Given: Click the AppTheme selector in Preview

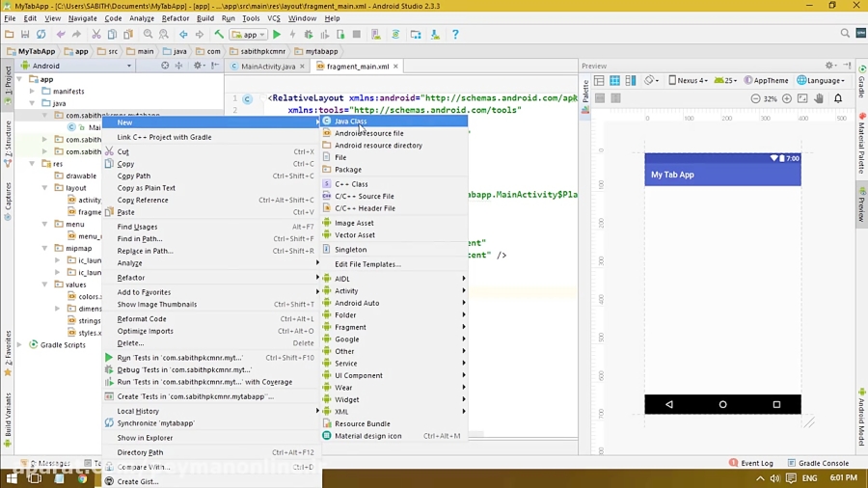Looking at the screenshot, I should click(x=767, y=81).
